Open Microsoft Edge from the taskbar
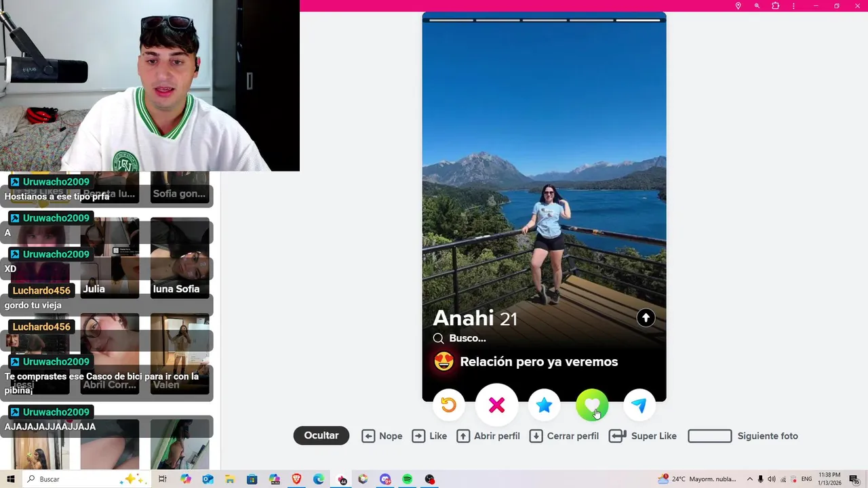 [x=319, y=479]
